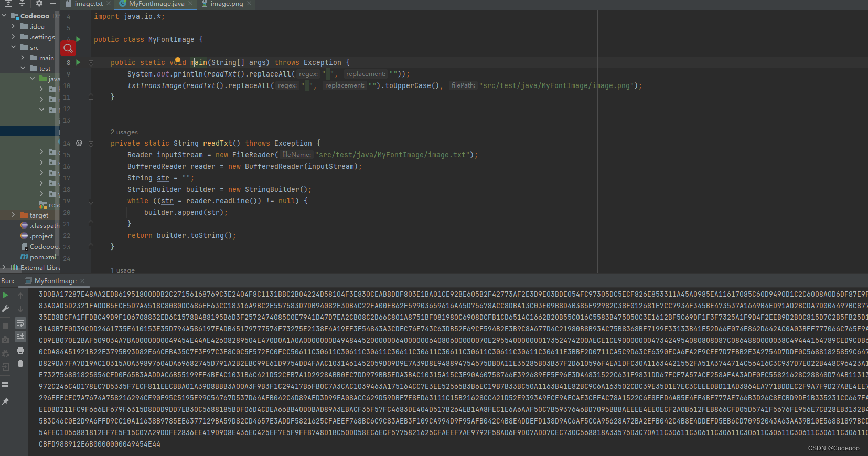Screen dimensions: 868x456
Task: Toggle soft-wrap in Run console
Action: [20, 323]
